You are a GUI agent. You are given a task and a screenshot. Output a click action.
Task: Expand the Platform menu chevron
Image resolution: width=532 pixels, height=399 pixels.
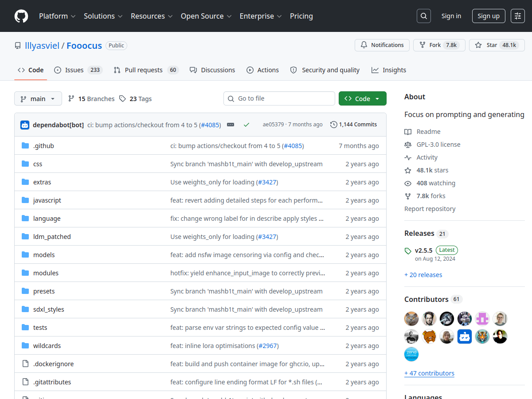[73, 16]
